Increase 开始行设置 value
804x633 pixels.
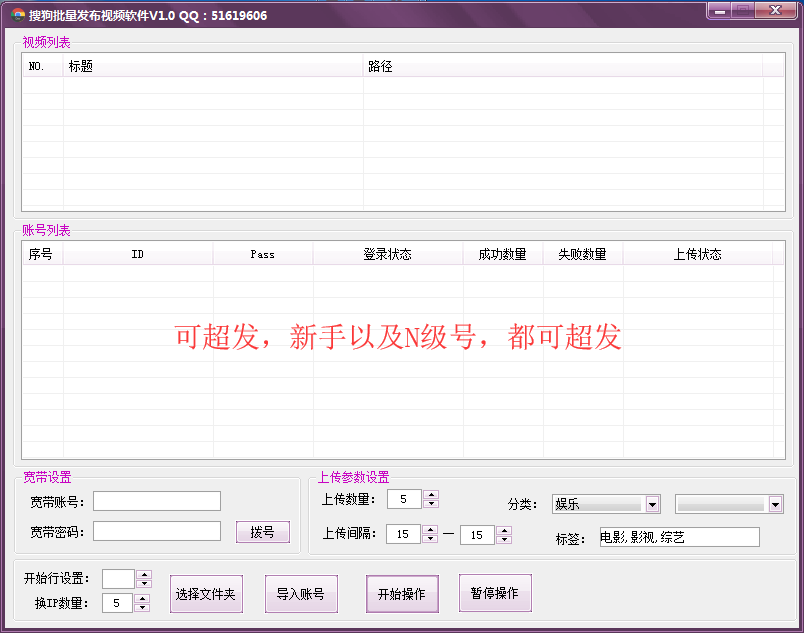[x=144, y=575]
